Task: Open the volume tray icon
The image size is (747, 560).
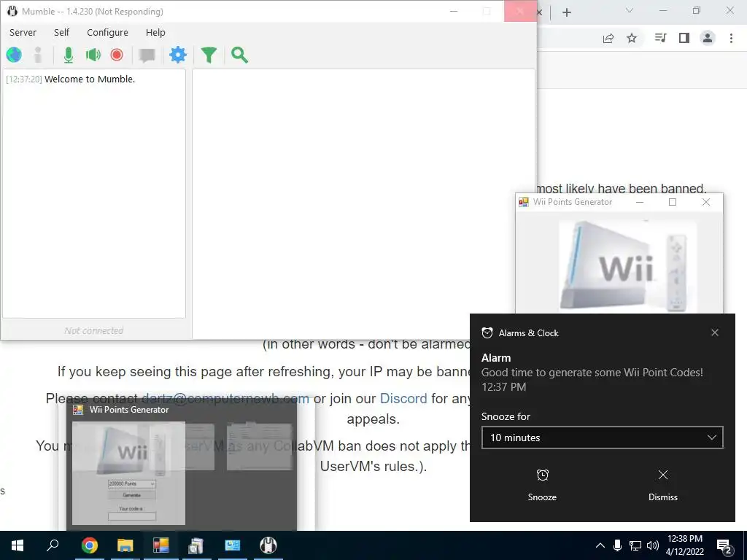Action: click(653, 545)
